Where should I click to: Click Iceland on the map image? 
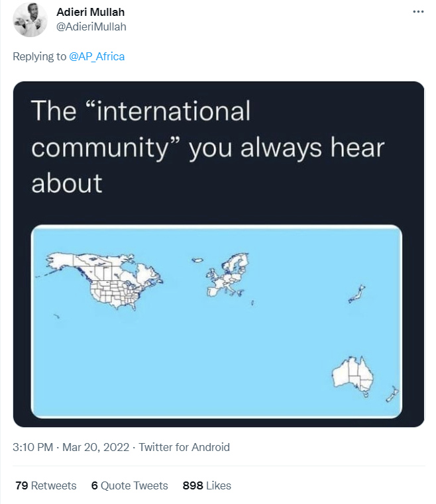197,260
